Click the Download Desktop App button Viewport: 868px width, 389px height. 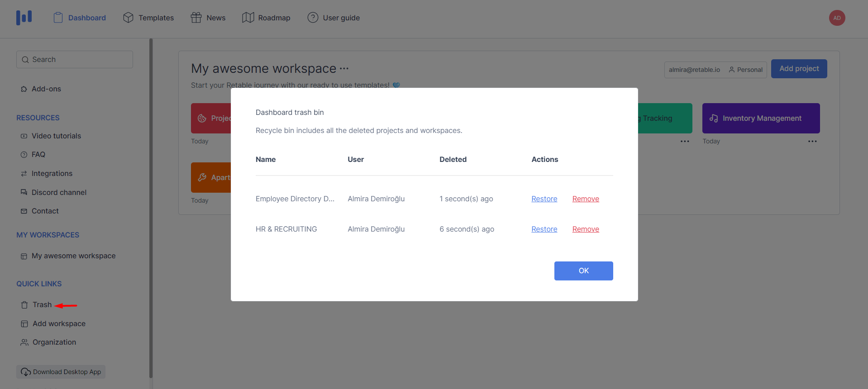click(61, 372)
